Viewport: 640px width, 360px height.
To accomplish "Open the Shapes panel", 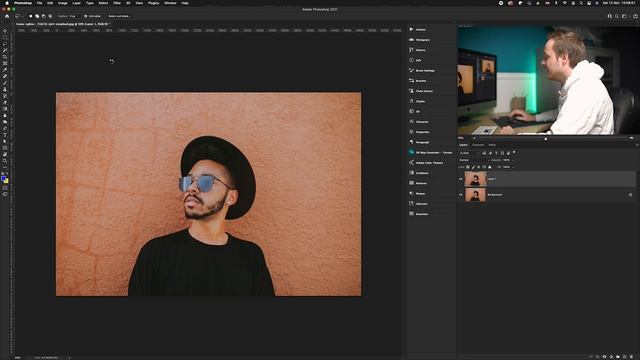I will (418, 193).
